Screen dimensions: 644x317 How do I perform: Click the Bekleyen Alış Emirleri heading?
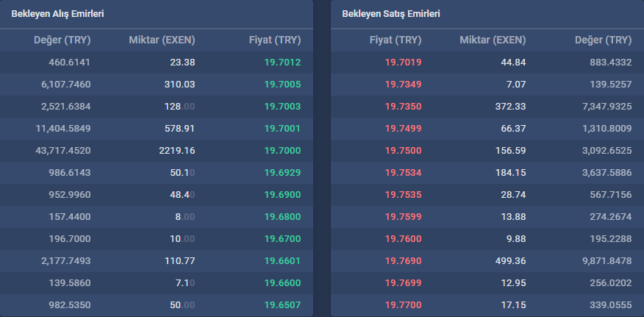[57, 14]
